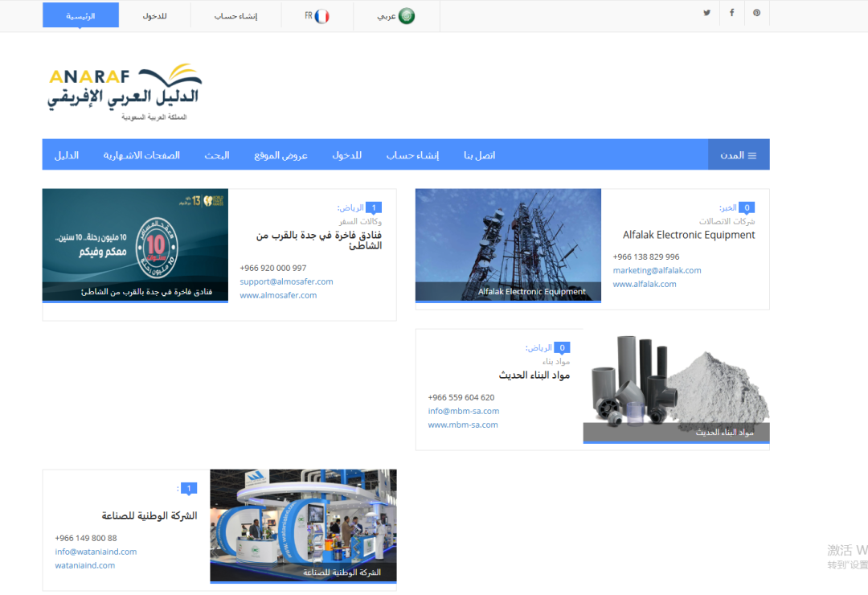Viewport: 868px width, 595px height.
Task: Click phone number +966 138 829 996
Action: [646, 257]
